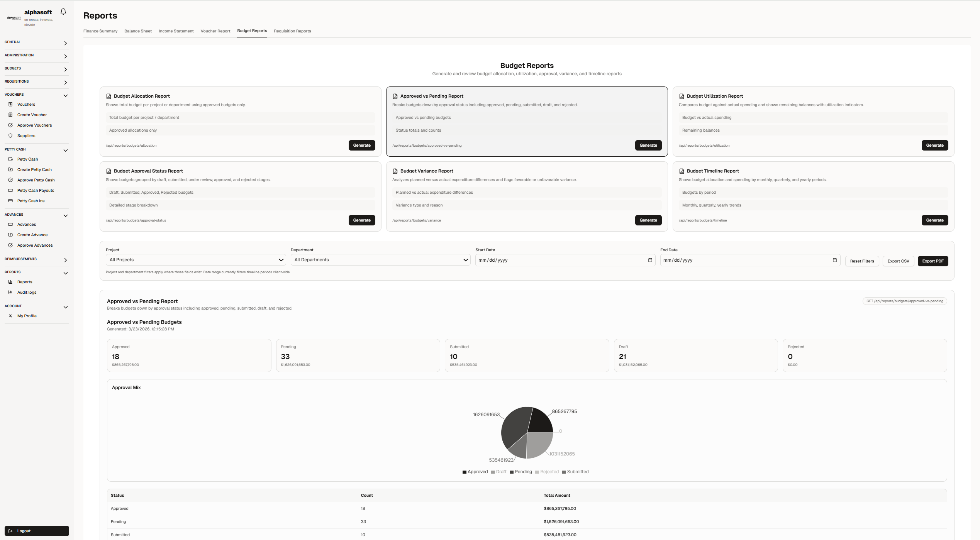The image size is (980, 540).
Task: Click the My Profile person icon
Action: click(10, 316)
